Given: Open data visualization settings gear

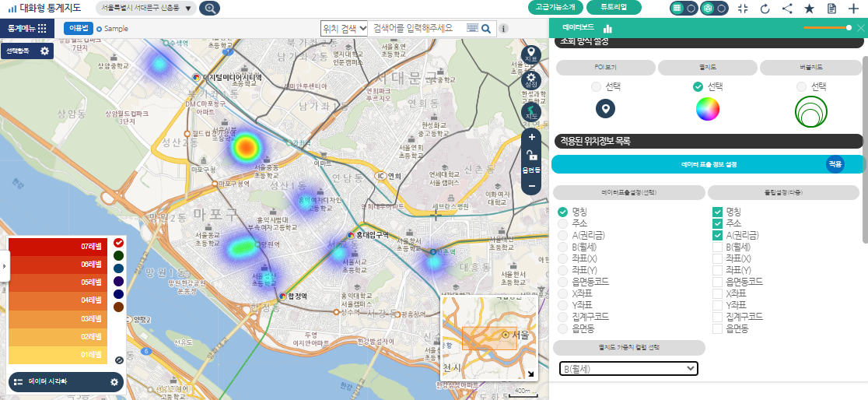Looking at the screenshot, I should 114,382.
